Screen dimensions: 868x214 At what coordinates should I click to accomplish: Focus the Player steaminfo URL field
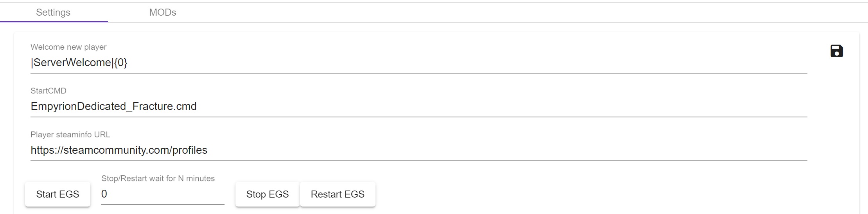tap(419, 150)
